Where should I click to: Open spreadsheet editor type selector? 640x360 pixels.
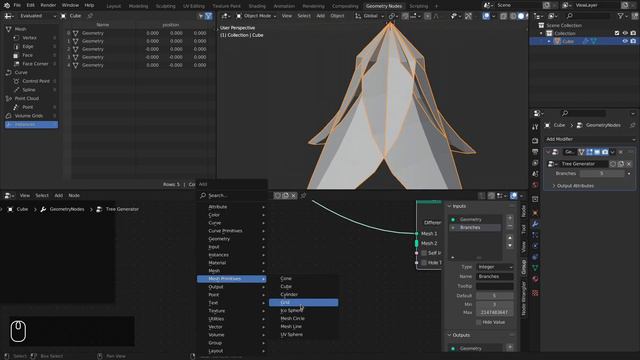click(9, 16)
